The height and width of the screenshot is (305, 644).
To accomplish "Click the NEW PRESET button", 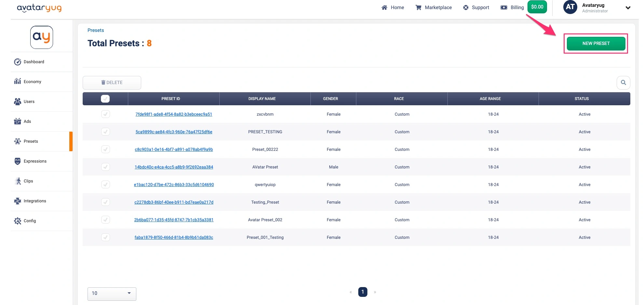I will pyautogui.click(x=596, y=43).
